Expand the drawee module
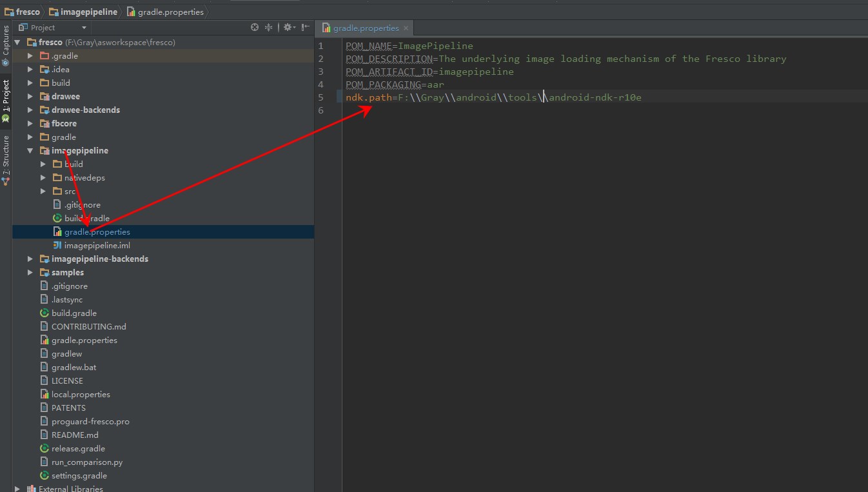 coord(30,97)
